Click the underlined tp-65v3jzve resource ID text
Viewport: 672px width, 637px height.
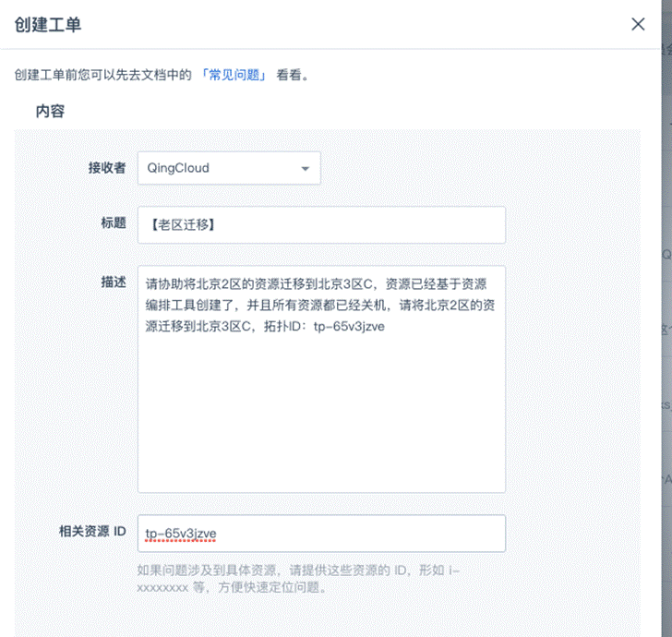[x=181, y=533]
